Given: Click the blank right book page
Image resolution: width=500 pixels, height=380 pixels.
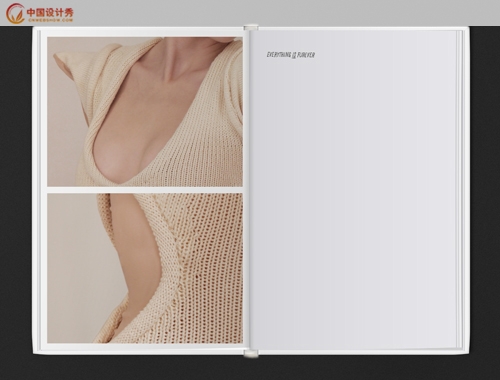Looking at the screenshot, I should tap(354, 190).
